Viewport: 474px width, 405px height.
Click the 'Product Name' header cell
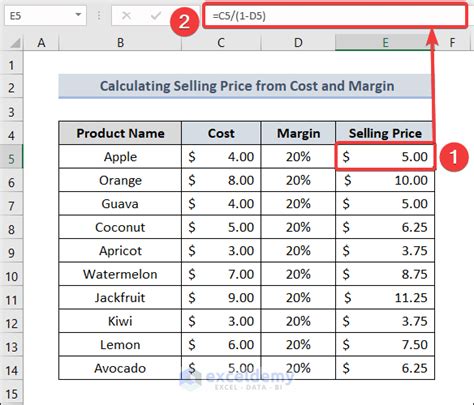[x=120, y=133]
